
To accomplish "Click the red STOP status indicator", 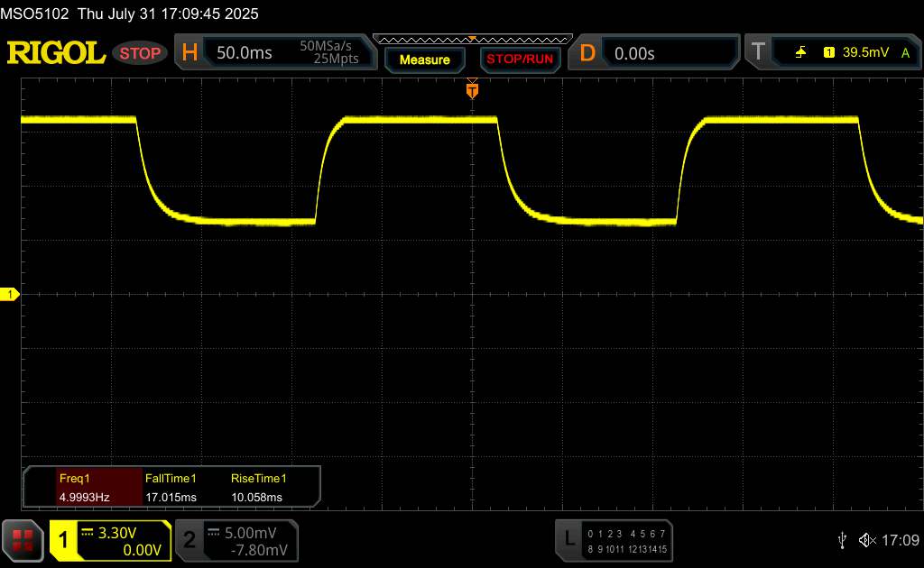I will point(140,53).
